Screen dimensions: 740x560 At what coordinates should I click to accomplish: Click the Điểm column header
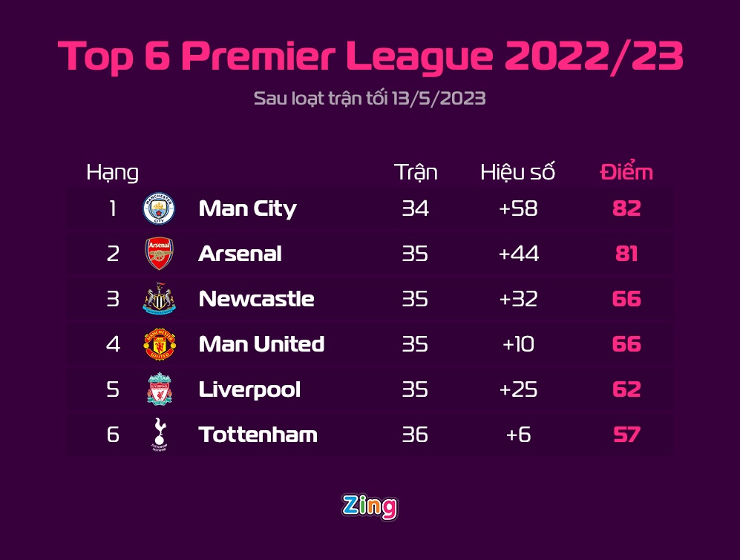[x=626, y=172]
